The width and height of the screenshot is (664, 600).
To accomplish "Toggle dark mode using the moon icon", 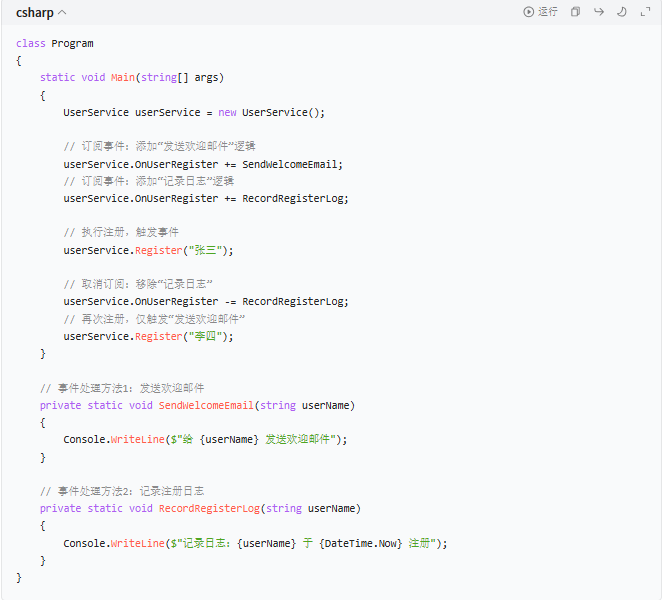I will 621,12.
